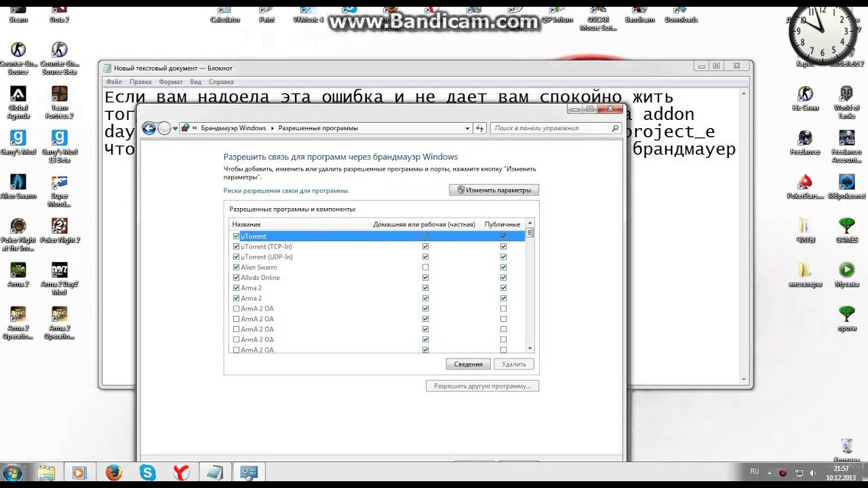Open the PokerStars desktop shortcut

(805, 186)
